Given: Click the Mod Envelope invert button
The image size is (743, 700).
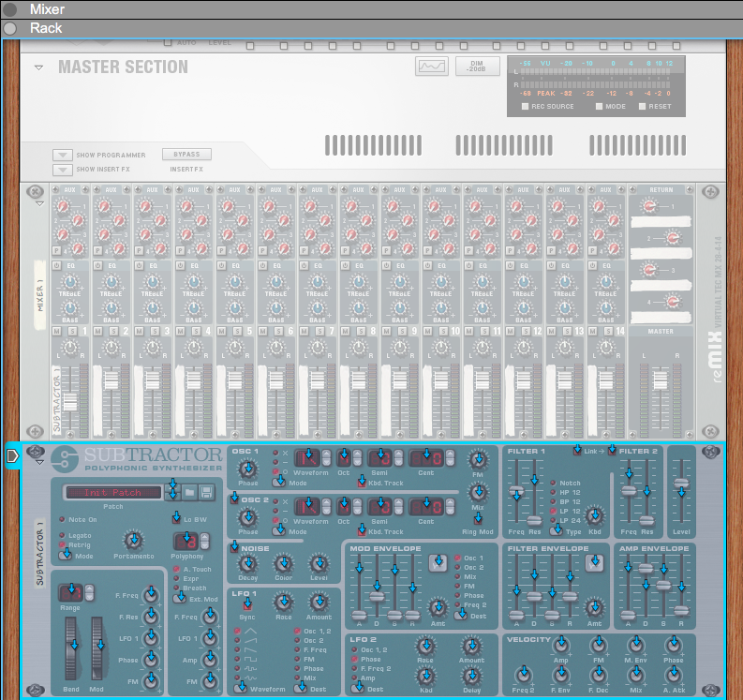Looking at the screenshot, I should 438,563.
